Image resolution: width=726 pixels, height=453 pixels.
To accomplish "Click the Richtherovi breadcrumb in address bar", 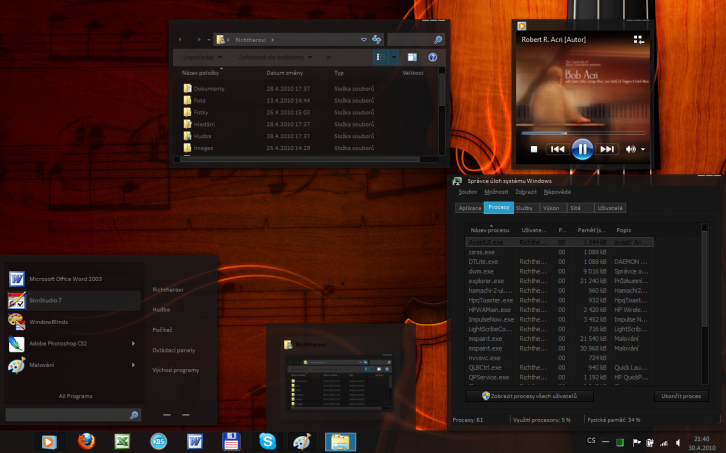I will pos(250,40).
